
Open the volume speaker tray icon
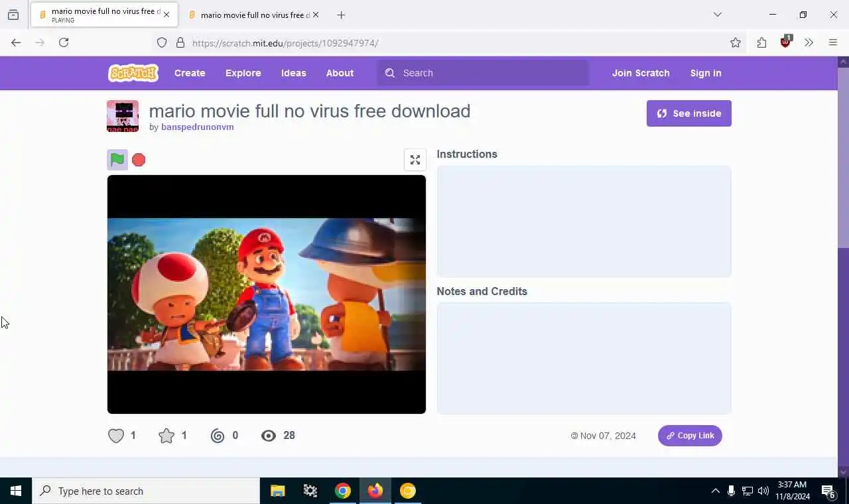coord(763,491)
